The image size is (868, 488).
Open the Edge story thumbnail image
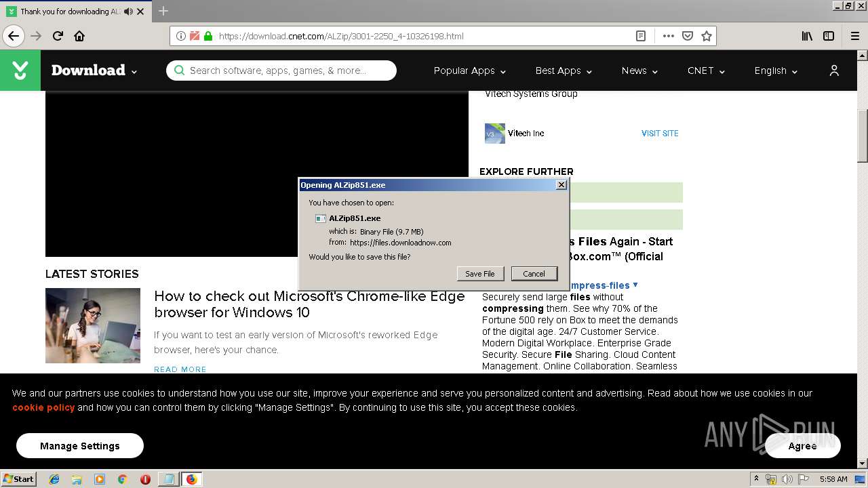pyautogui.click(x=93, y=325)
